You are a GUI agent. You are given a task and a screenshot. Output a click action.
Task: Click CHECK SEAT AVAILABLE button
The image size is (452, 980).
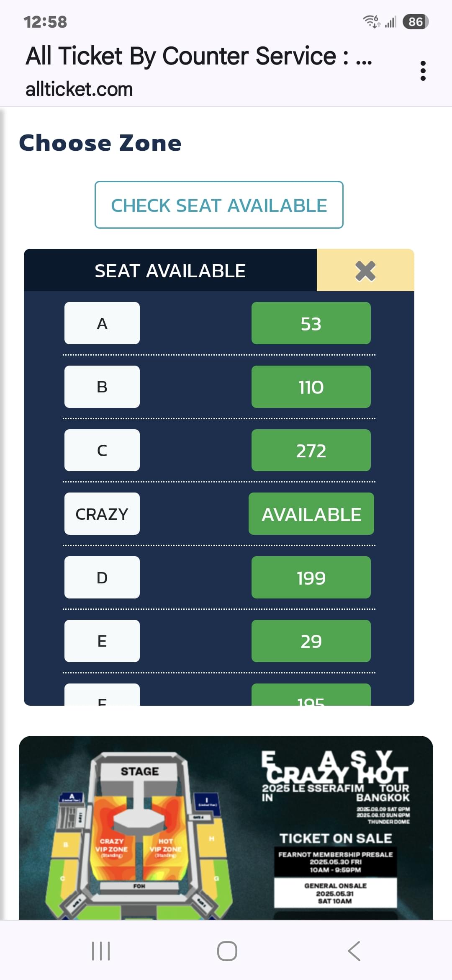pyautogui.click(x=219, y=205)
